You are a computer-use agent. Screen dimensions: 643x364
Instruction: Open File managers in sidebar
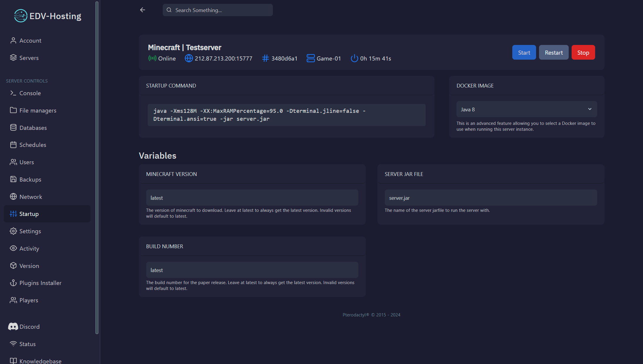[38, 110]
